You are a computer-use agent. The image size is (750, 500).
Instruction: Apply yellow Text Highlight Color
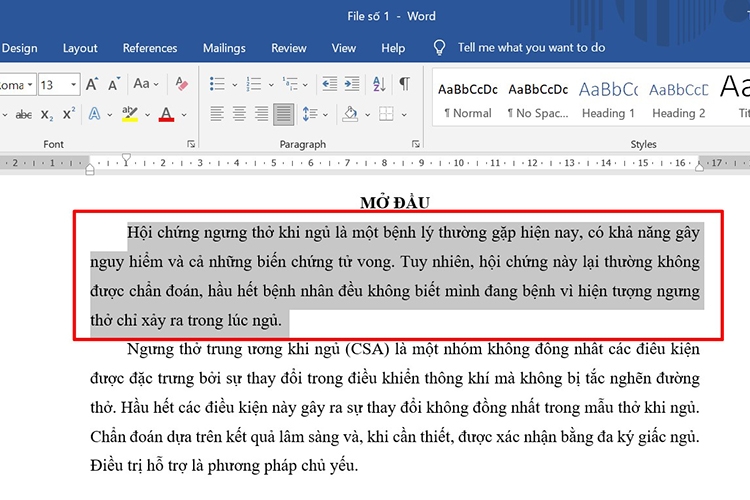click(130, 114)
